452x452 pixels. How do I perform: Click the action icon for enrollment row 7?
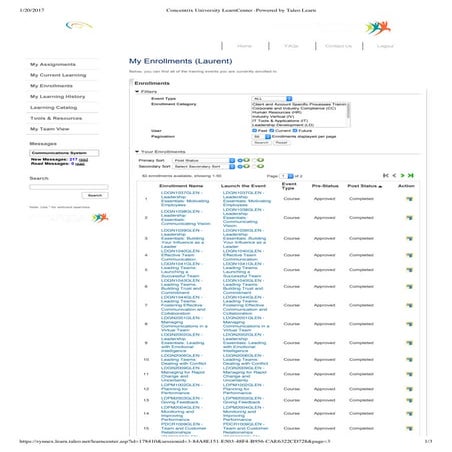(x=409, y=305)
